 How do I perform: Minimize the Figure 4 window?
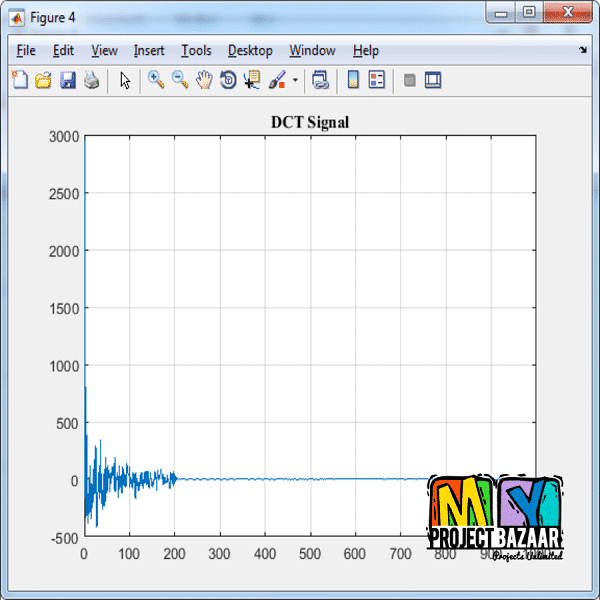tap(501, 13)
